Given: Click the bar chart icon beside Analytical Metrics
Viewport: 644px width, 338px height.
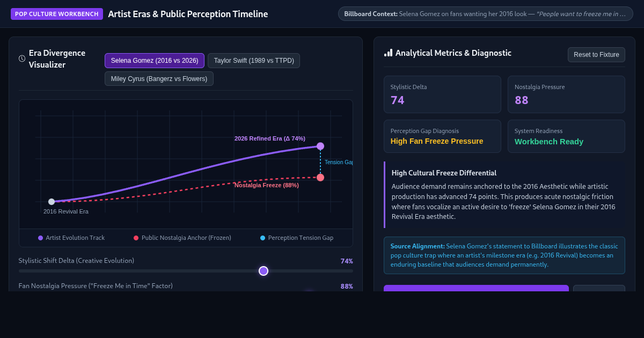Looking at the screenshot, I should tap(388, 53).
